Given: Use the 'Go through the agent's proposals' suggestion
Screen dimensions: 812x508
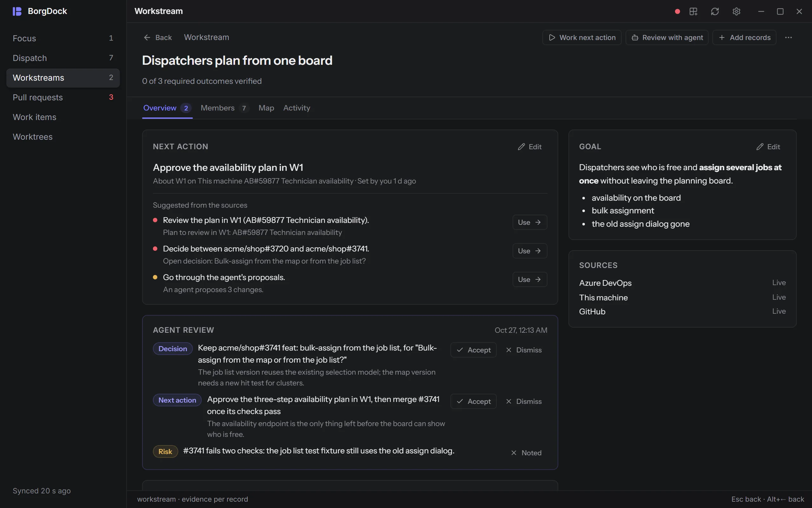Looking at the screenshot, I should click(530, 279).
